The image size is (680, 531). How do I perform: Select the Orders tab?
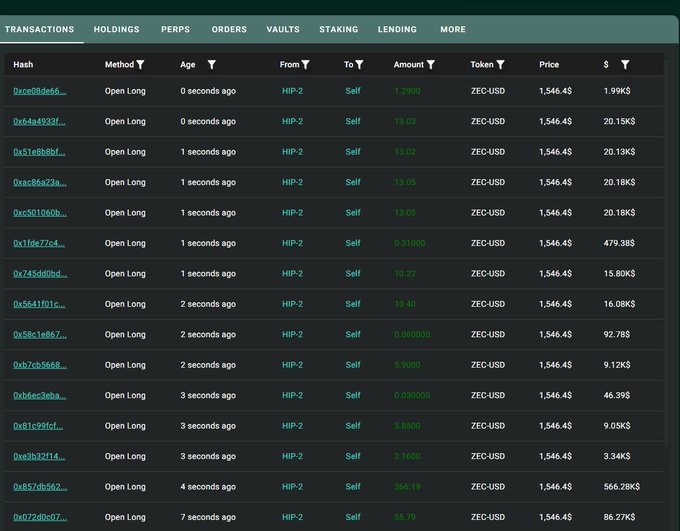tap(229, 29)
